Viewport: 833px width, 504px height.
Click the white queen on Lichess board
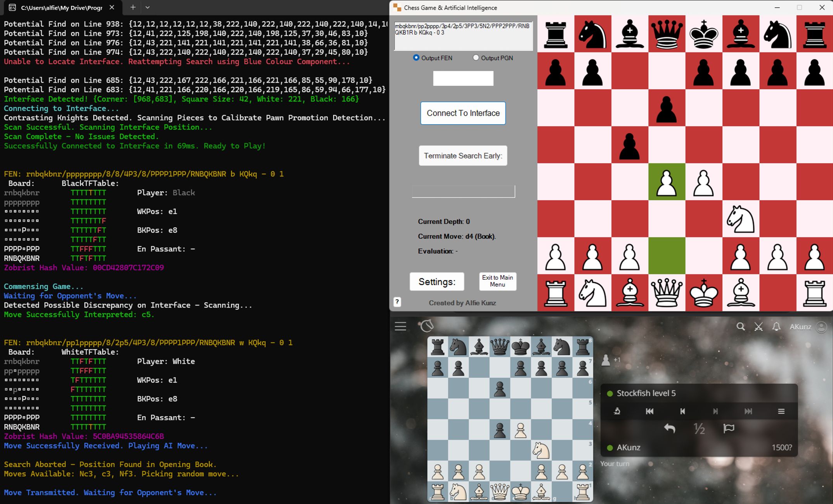500,492
